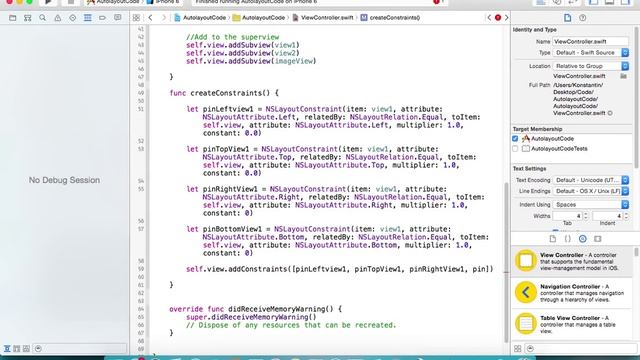Show the Object library
640x360 pixels.
pyautogui.click(x=582, y=239)
